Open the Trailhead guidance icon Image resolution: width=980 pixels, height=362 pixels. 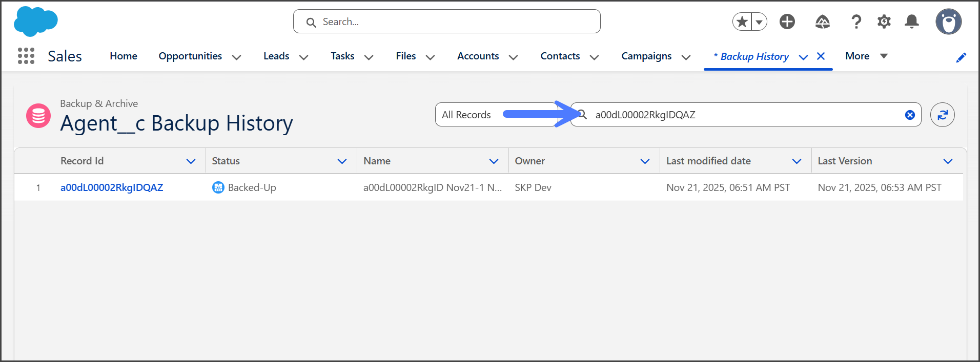click(822, 22)
